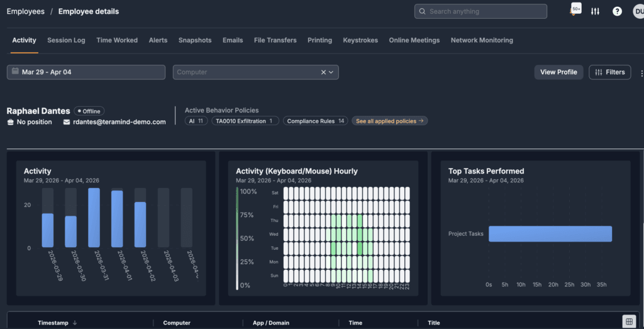Click the sort arrow next to Timestamp
The width and height of the screenshot is (644, 329).
point(75,323)
